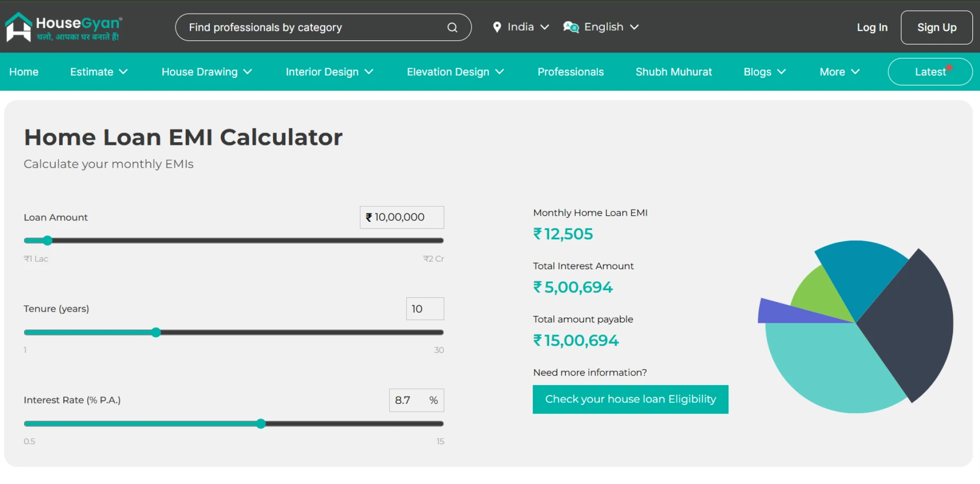Click Check your house loan Eligibility
Image resolution: width=980 pixels, height=484 pixels.
pos(630,399)
